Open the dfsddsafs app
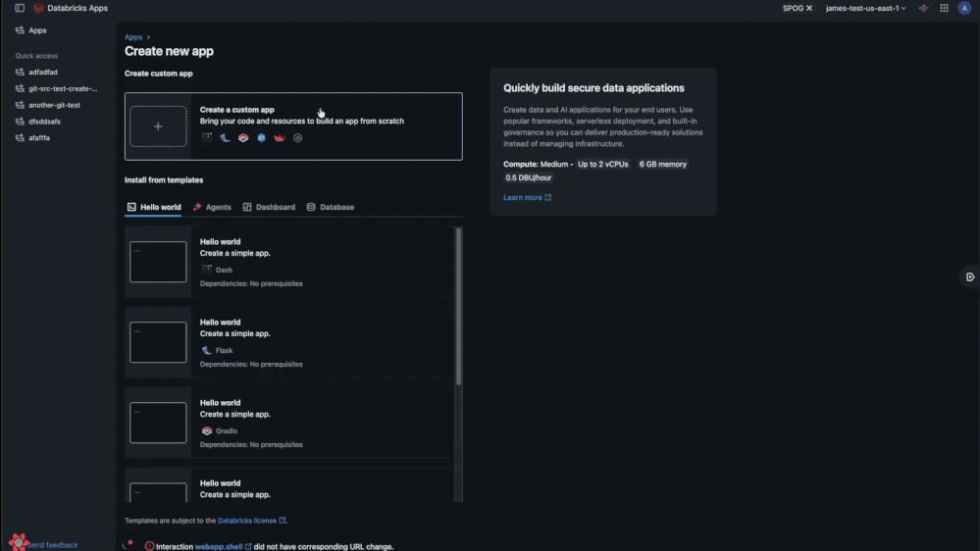 [44, 122]
